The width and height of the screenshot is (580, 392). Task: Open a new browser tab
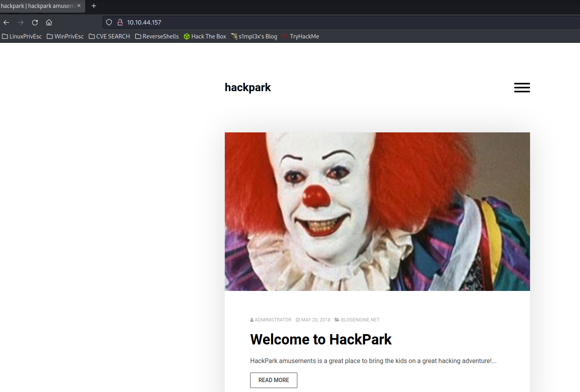pos(94,6)
